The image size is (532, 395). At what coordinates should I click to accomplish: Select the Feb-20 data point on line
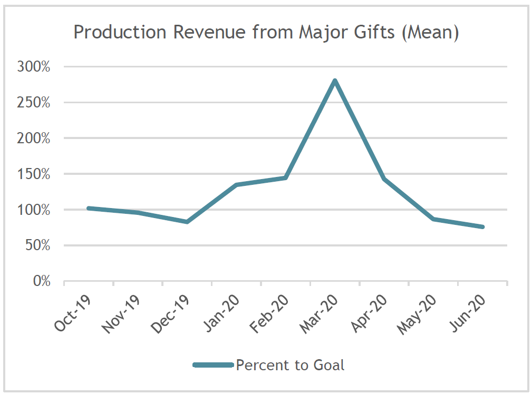(x=286, y=177)
